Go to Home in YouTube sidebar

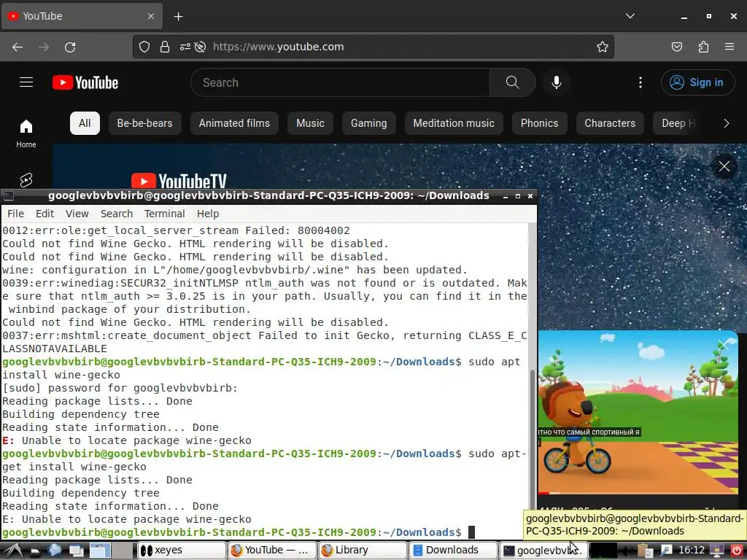[26, 133]
